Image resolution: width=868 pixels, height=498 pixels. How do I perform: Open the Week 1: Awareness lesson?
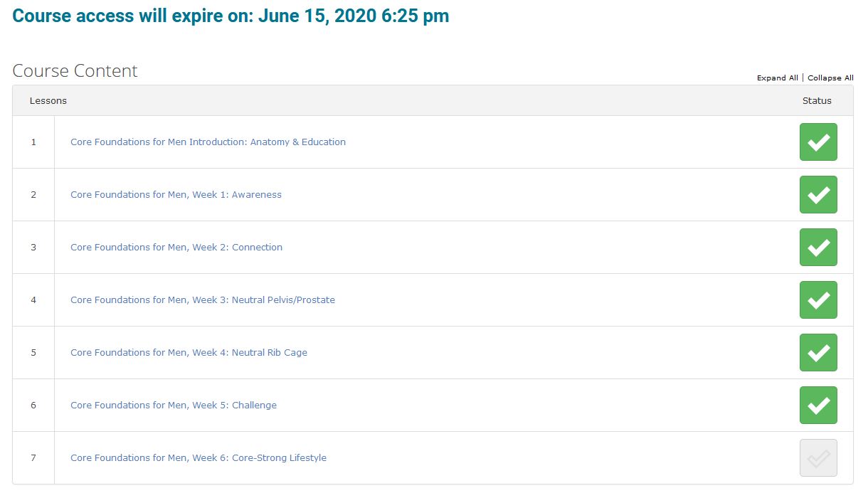[176, 195]
